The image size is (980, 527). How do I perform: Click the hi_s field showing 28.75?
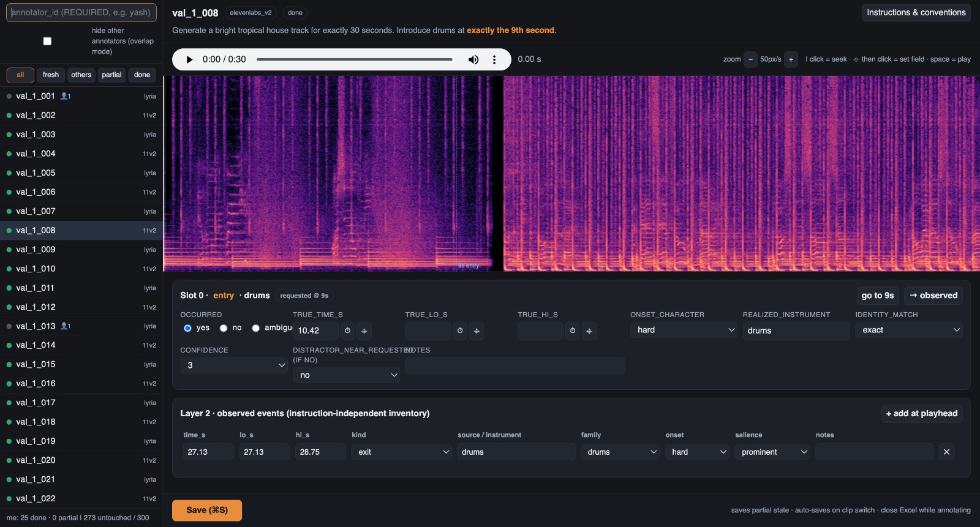320,452
